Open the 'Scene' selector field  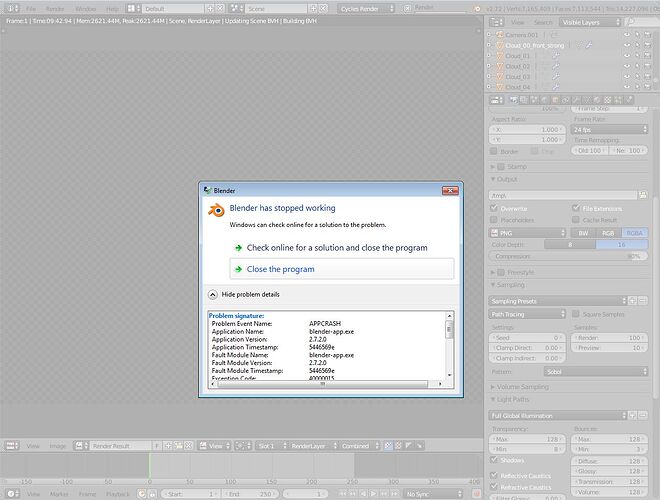276,9
